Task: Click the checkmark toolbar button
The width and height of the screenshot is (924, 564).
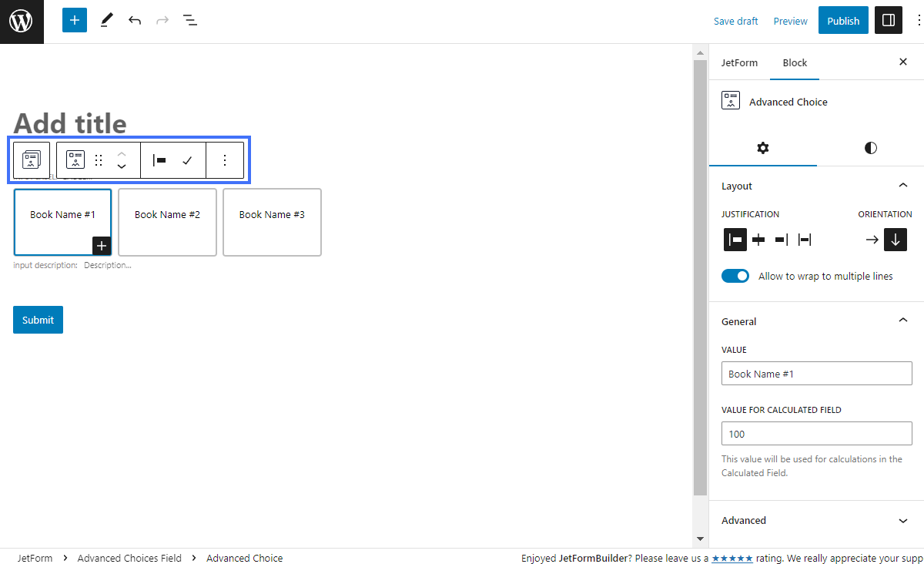Action: click(x=187, y=160)
